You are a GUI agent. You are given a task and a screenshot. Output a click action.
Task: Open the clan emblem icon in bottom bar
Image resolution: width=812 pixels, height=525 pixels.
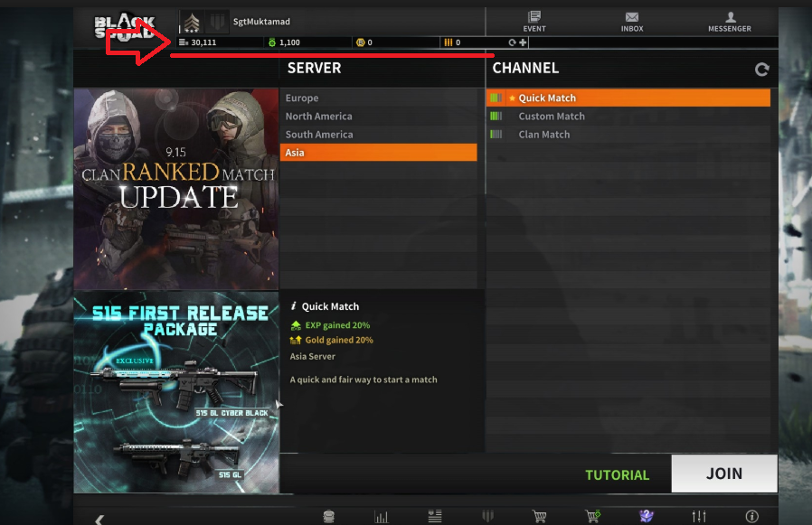[x=487, y=516]
